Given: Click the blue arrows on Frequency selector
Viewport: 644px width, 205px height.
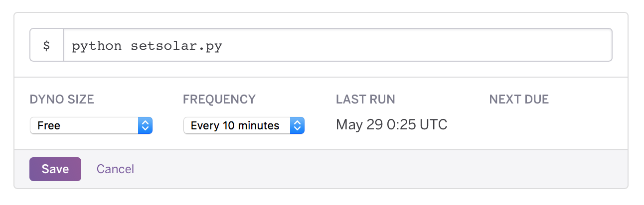Looking at the screenshot, I should pyautogui.click(x=297, y=126).
